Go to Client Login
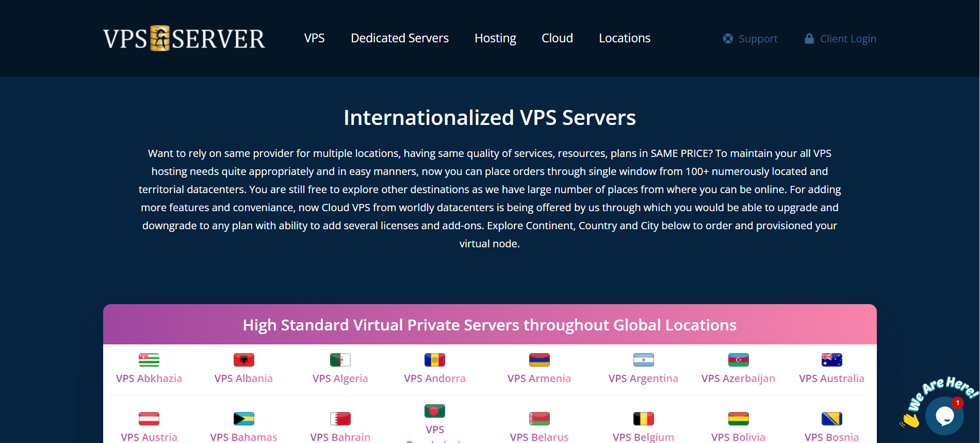Image resolution: width=980 pixels, height=443 pixels. (841, 39)
